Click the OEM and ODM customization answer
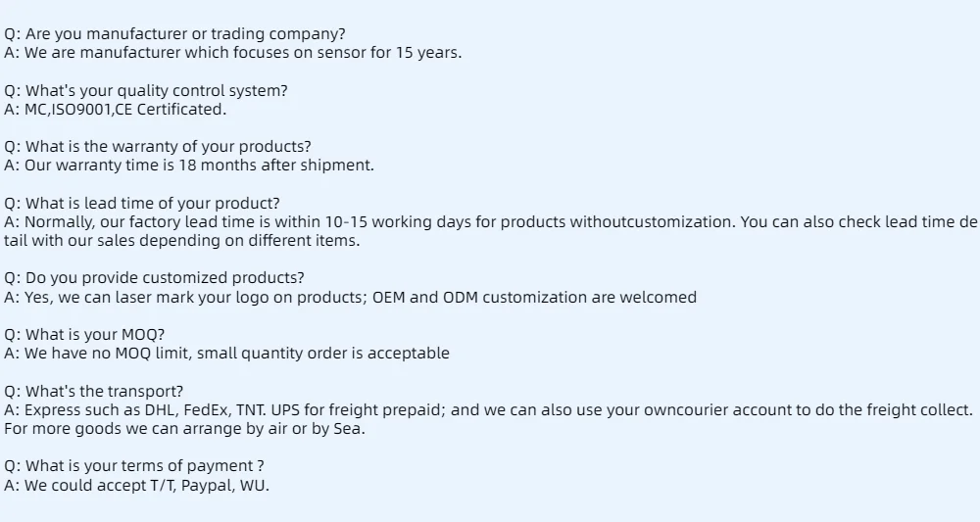 pyautogui.click(x=351, y=297)
